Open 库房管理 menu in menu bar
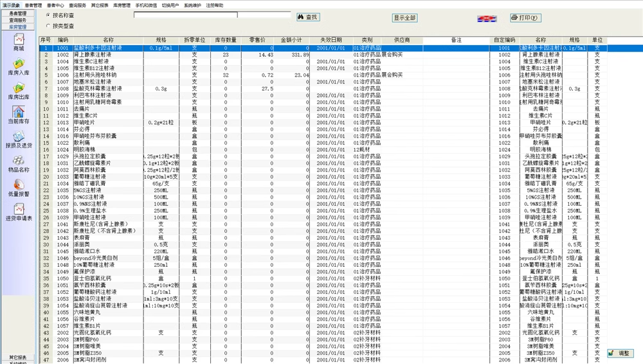The height and width of the screenshot is (364, 643). pos(122,5)
